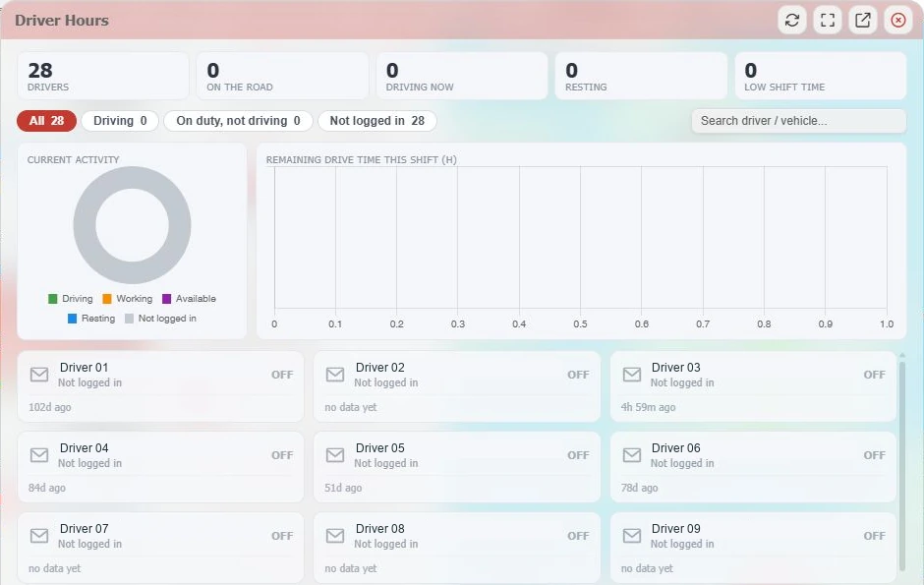Open Driver 06 name
The height and width of the screenshot is (585, 924).
[676, 447]
